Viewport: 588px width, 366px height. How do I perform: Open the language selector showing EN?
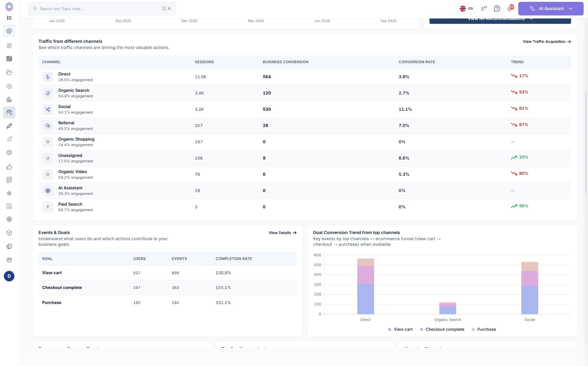coord(466,9)
